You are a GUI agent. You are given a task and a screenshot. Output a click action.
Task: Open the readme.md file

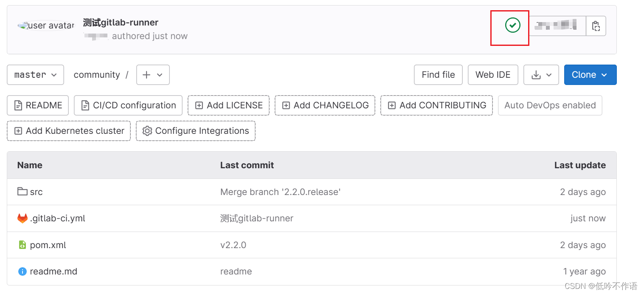tap(53, 271)
